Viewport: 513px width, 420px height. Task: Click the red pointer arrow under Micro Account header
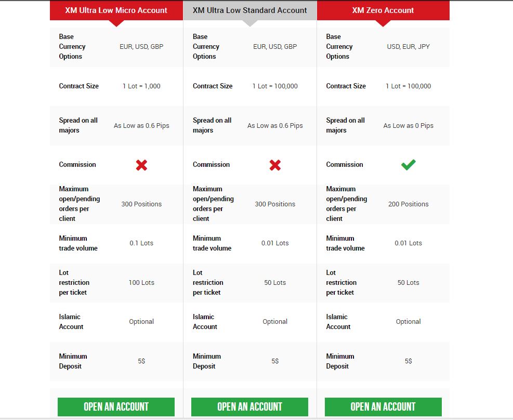[116, 23]
